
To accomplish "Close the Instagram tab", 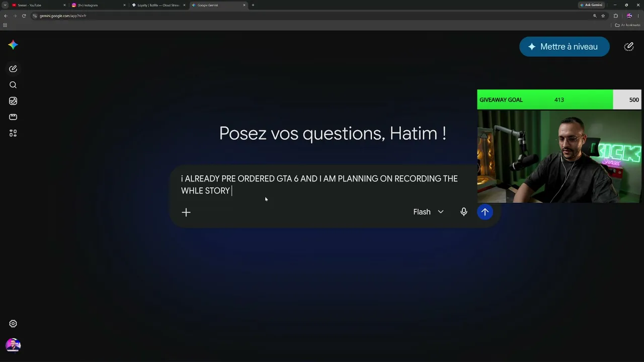I will (124, 5).
